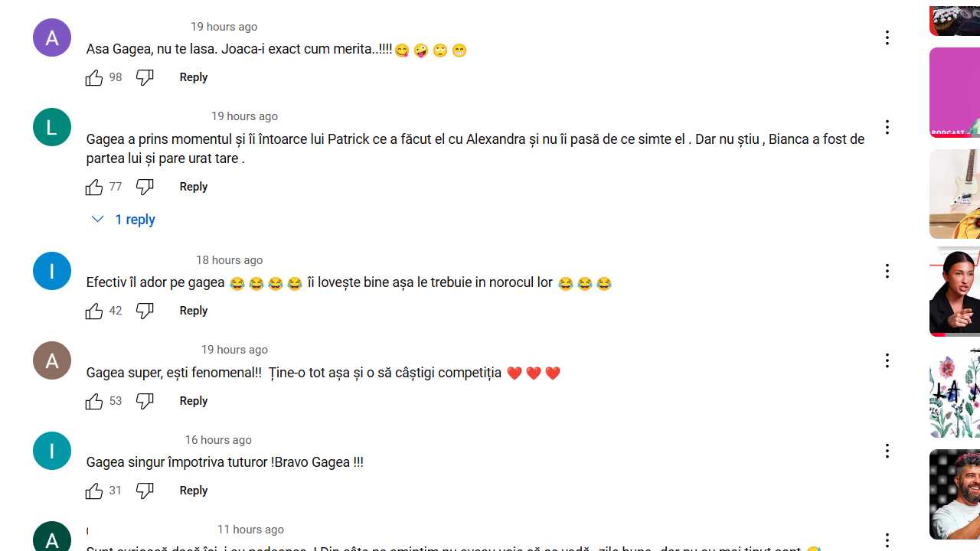Image resolution: width=980 pixels, height=551 pixels.
Task: Like the 'Efectiv îl ador pe gagea' comment
Action: coord(94,311)
